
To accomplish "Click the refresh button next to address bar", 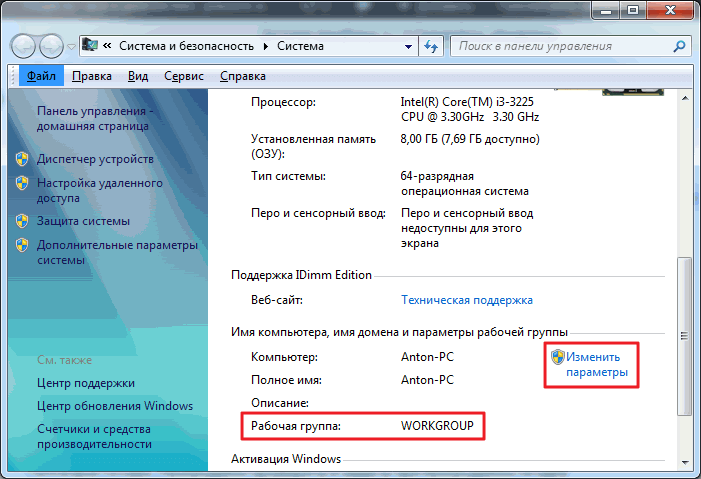I will [431, 46].
